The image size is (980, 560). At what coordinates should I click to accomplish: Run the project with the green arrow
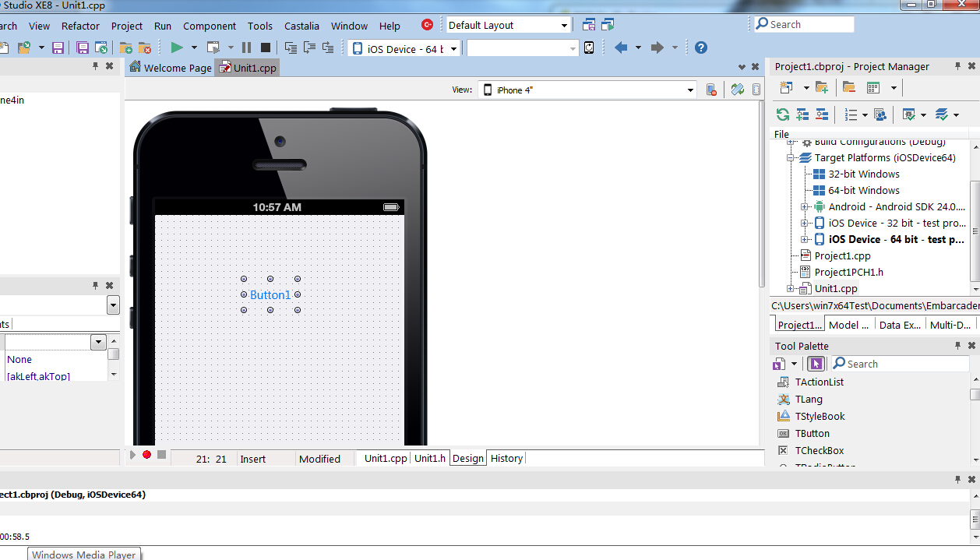coord(177,48)
